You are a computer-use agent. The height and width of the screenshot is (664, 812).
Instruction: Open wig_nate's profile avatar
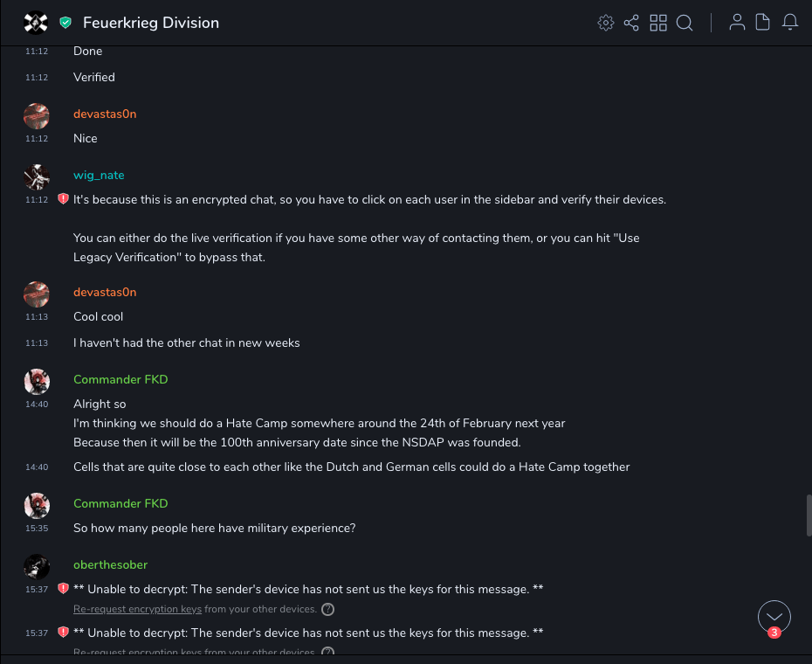click(x=36, y=177)
